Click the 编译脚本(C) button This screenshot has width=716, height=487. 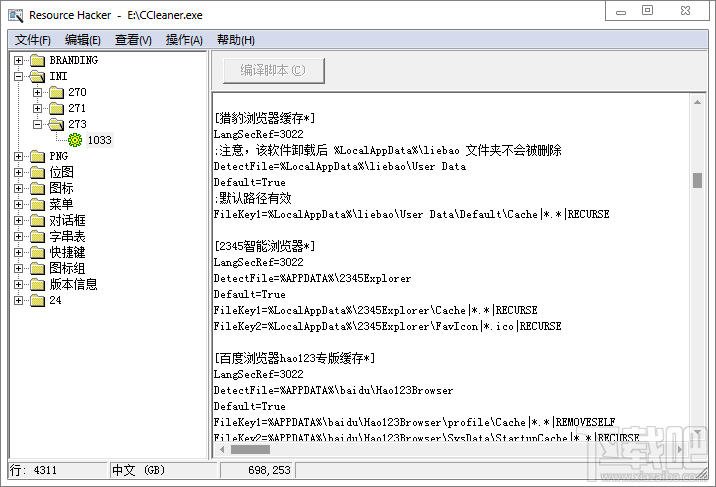click(x=274, y=71)
